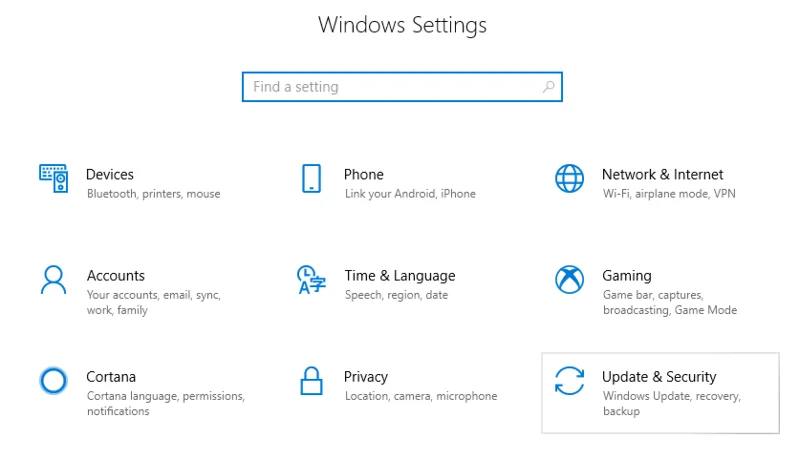This screenshot has width=800, height=459.
Task: Click 'Windows Update, recovery, backup' text
Action: pos(671,403)
